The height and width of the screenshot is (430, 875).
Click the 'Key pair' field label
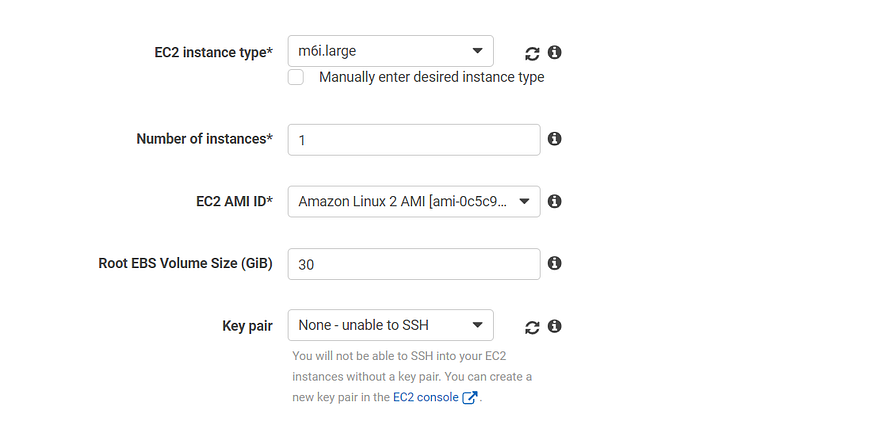247,326
